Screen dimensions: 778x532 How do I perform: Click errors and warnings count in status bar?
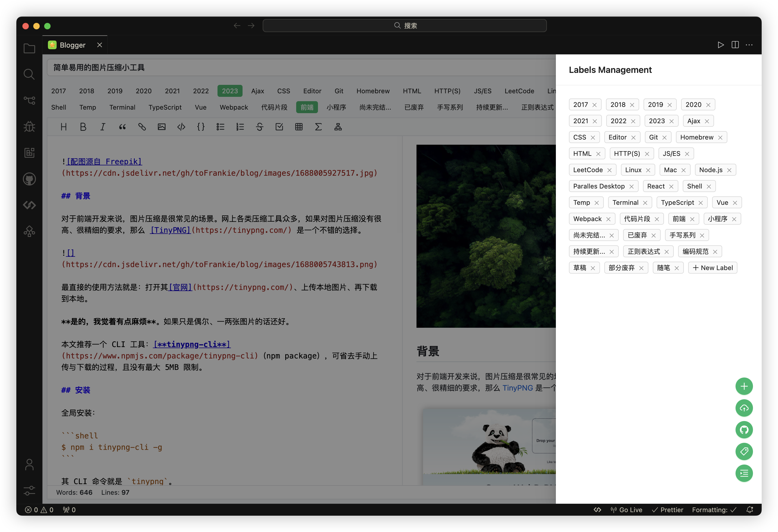(39, 510)
